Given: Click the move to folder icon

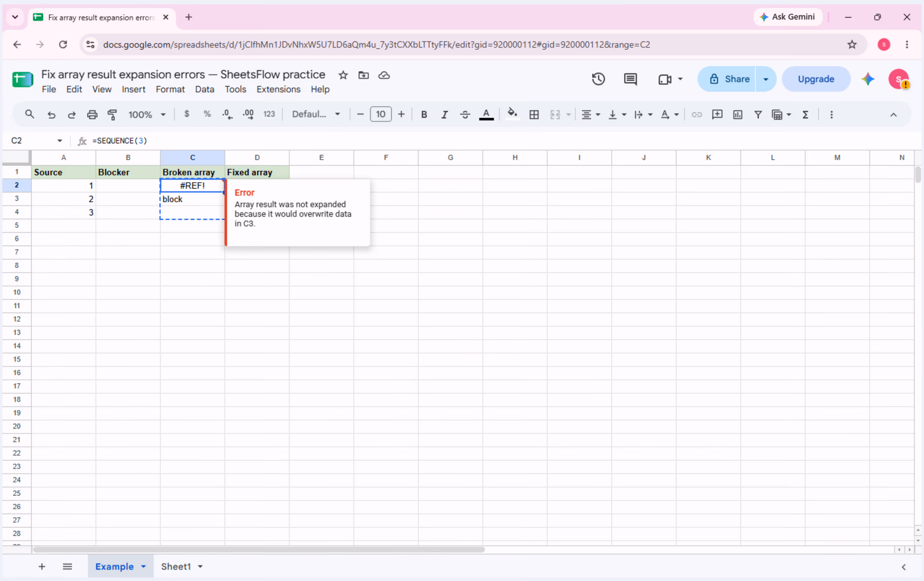Looking at the screenshot, I should pos(363,75).
